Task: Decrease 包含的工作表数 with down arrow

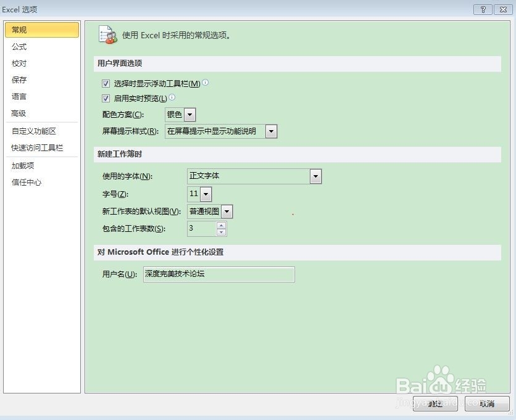Action: point(221,232)
